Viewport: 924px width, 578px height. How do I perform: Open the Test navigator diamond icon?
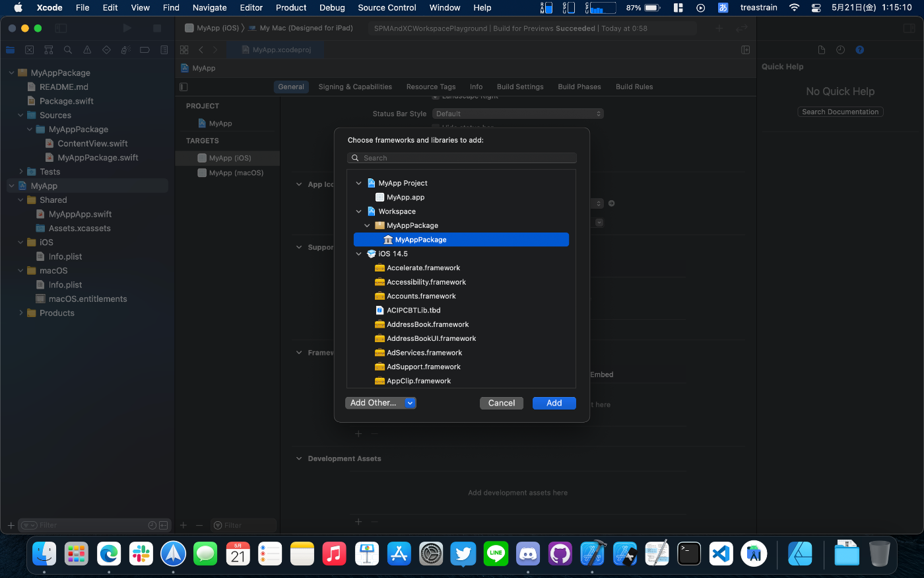pos(106,50)
